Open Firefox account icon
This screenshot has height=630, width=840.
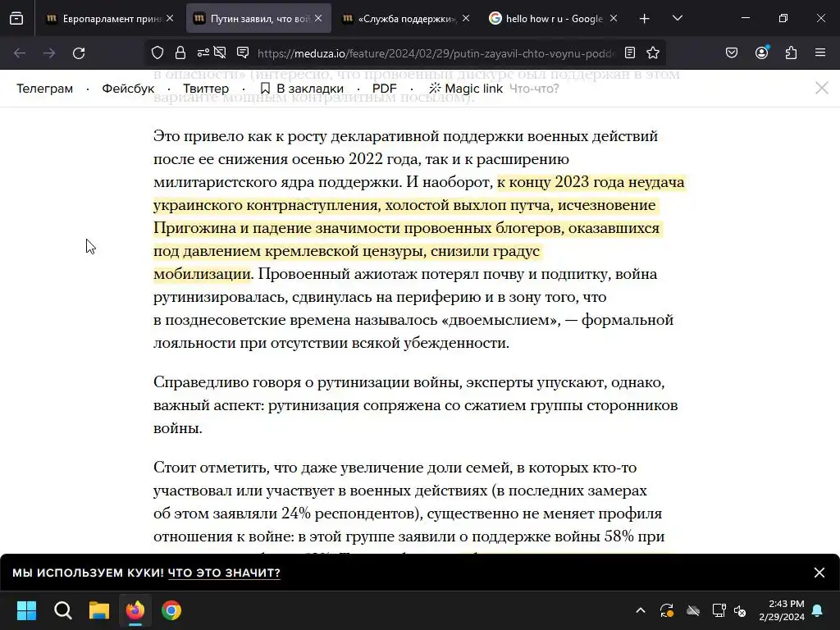click(761, 53)
